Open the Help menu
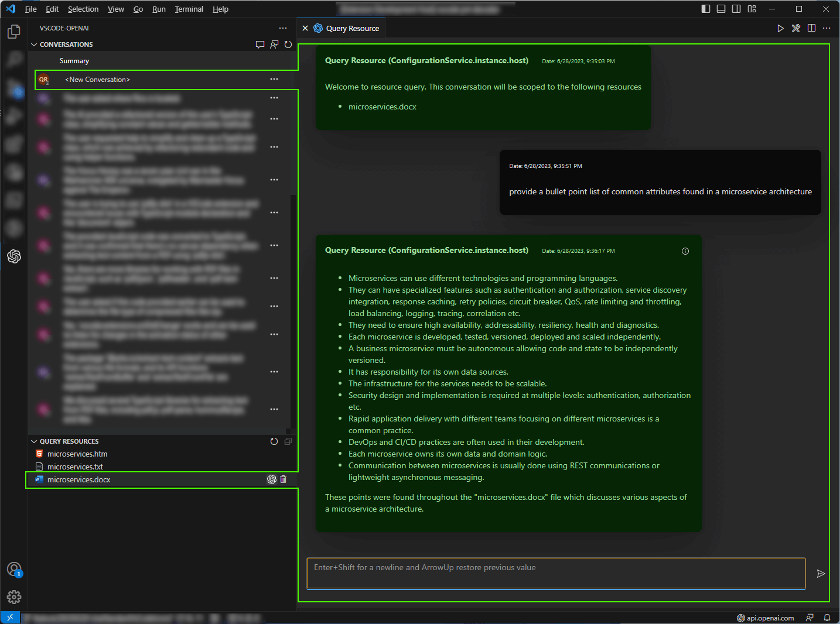This screenshot has width=840, height=624. (x=220, y=9)
